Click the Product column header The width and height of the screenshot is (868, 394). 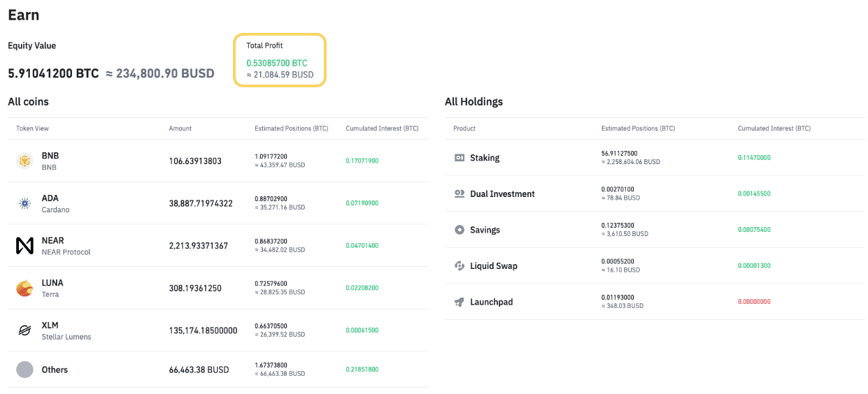464,129
